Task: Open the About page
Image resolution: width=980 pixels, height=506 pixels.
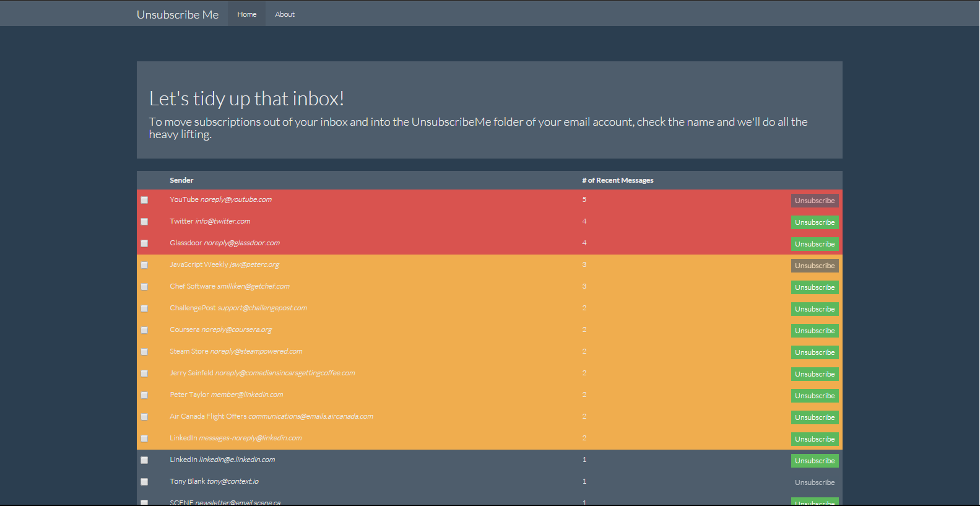Action: pos(285,14)
